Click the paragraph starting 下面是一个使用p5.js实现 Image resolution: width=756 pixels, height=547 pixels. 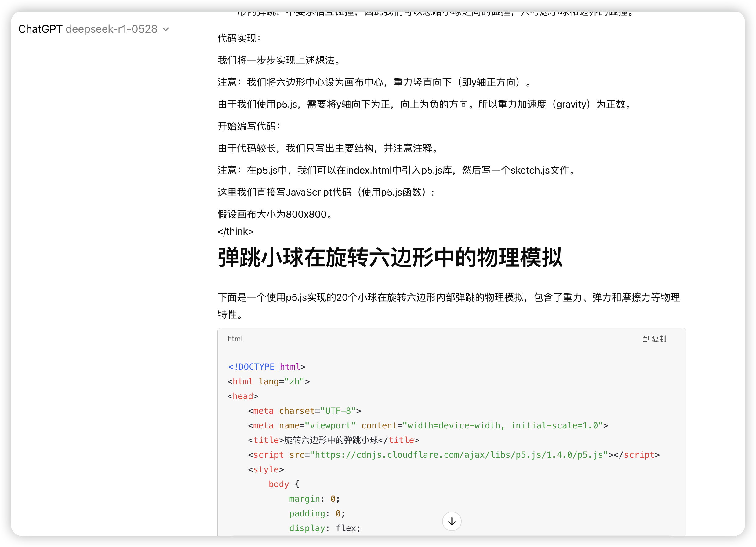448,298
